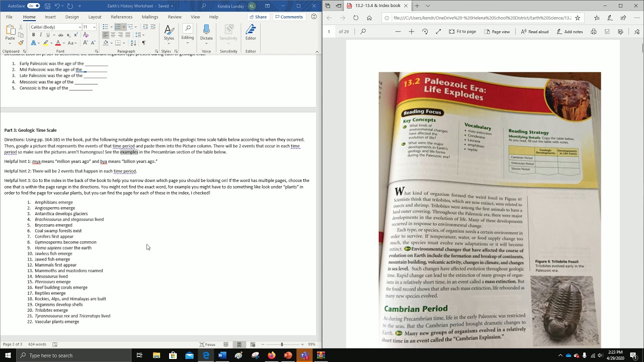
Task: Toggle justify alignment button
Action: coord(127,35)
